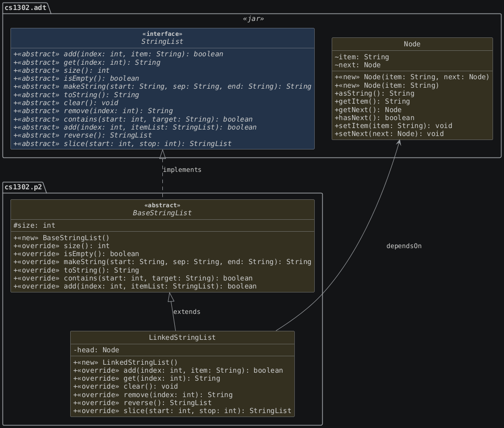
Task: Click the Node(item: String) single-argument constructor
Action: coord(386,86)
